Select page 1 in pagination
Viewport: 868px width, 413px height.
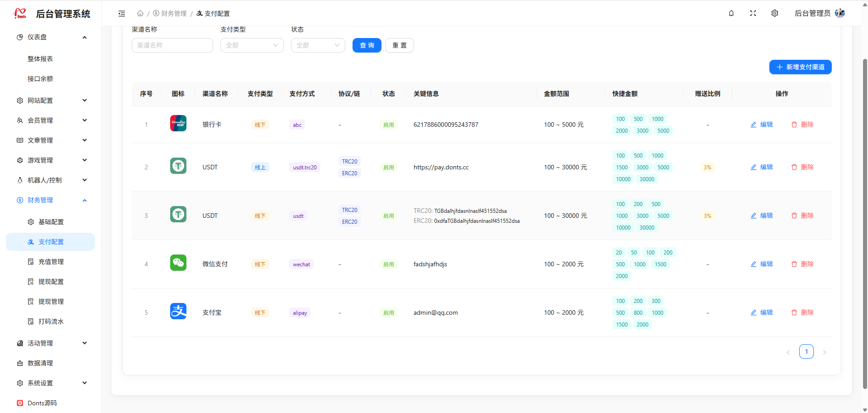coord(806,351)
